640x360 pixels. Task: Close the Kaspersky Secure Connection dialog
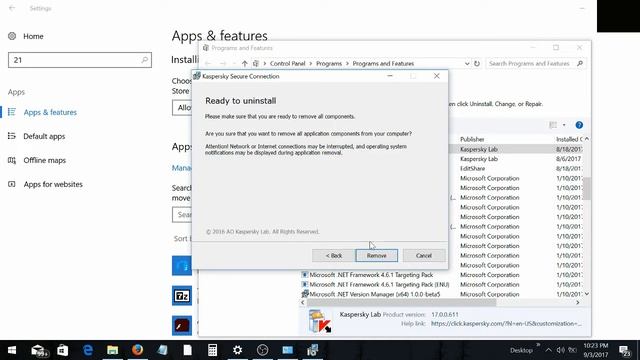pyautogui.click(x=437, y=76)
